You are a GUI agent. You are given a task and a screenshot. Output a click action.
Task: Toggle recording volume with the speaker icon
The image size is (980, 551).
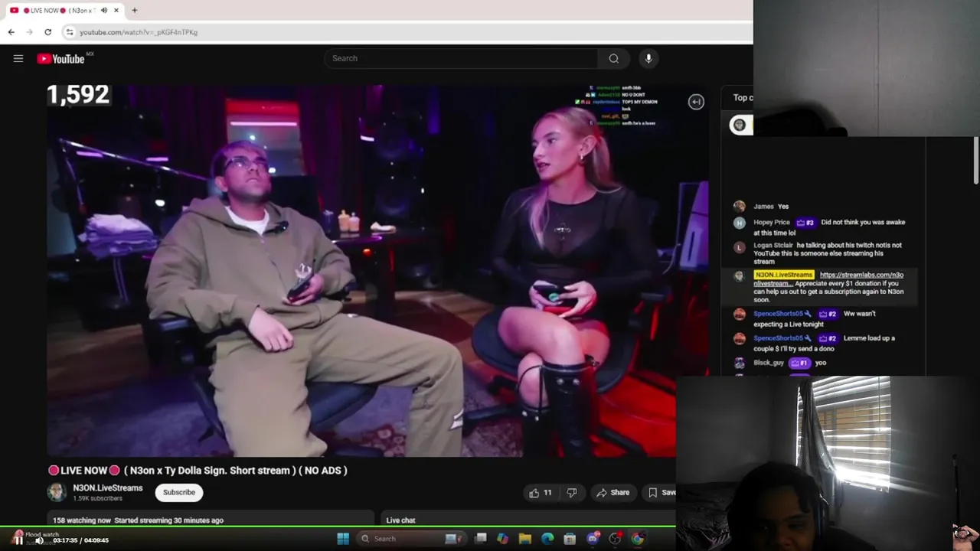(39, 540)
